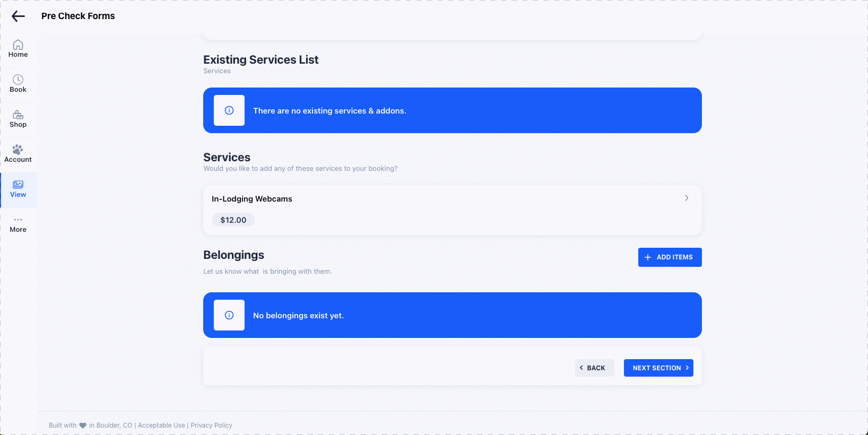Open the Acceptable Use link
This screenshot has width=868, height=435.
tap(162, 425)
